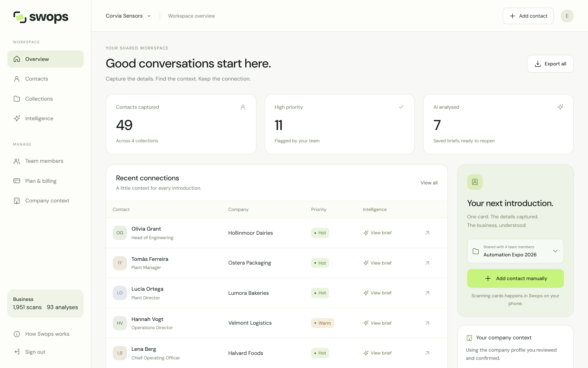View brief for Lucía Ortega

click(x=377, y=293)
